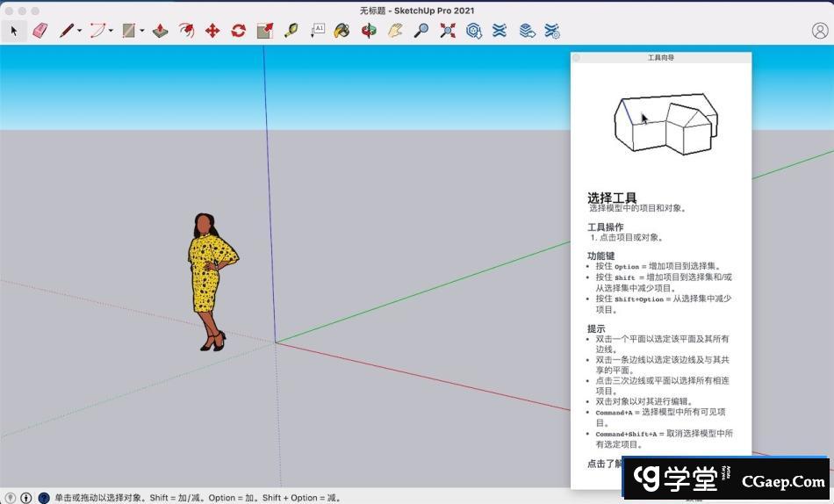Close the 工具向导 instructor panel
Screen dimensions: 834x504
[577, 58]
